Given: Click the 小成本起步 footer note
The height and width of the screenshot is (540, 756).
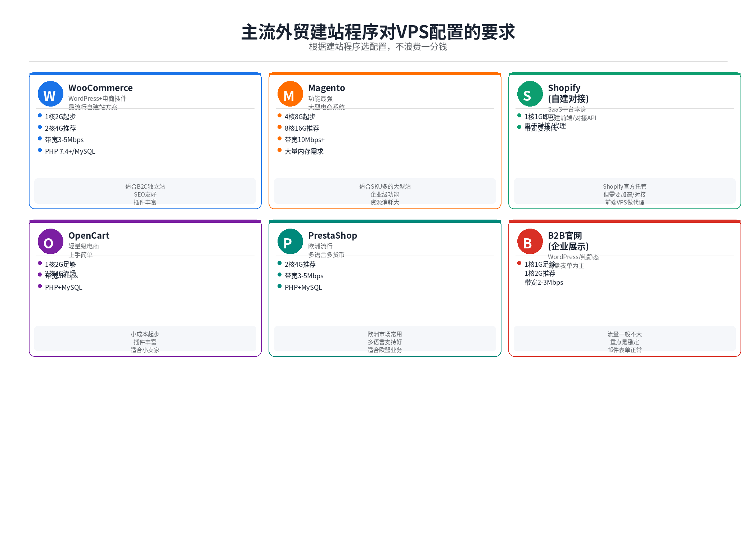Looking at the screenshot, I should [145, 334].
